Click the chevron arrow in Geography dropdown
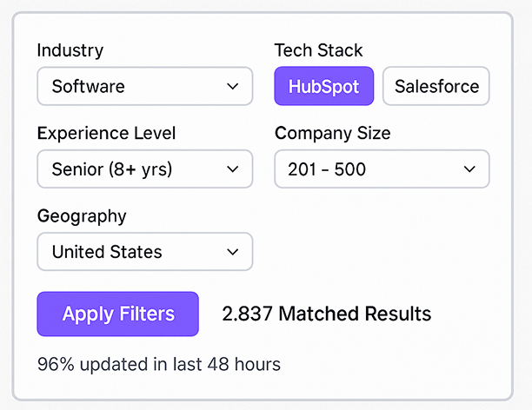 [x=232, y=252]
